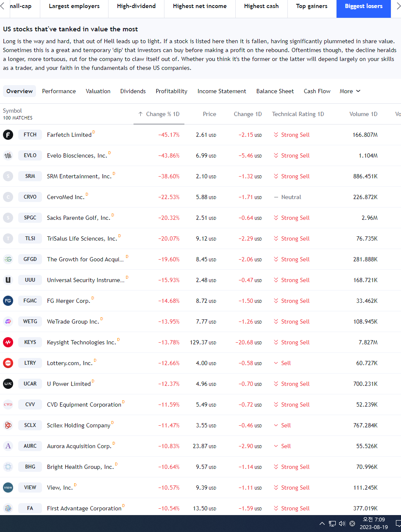Screen dimensions: 401x532
Task: Click the View, Inc. VIEW logo icon
Action: (x=8, y=488)
